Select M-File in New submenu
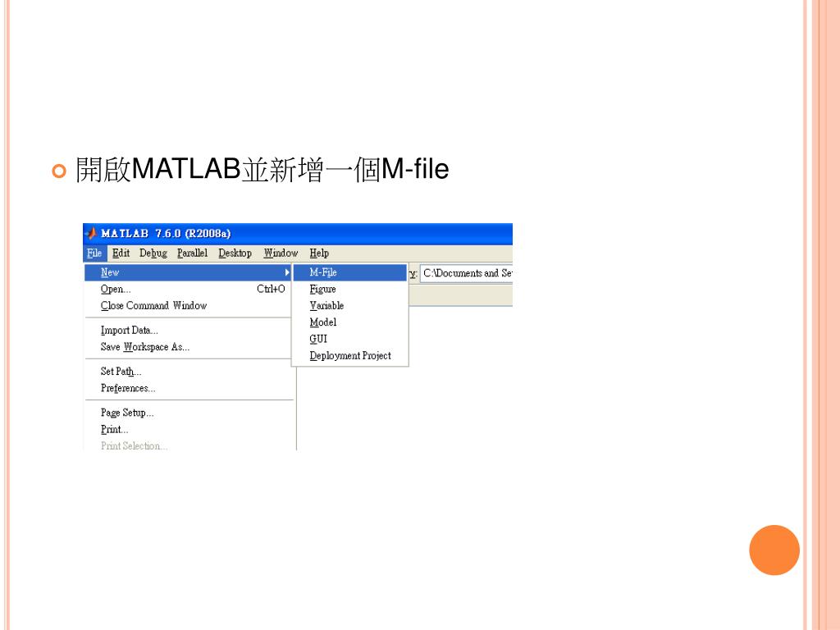Screen dimensions: 840x630 click(x=350, y=272)
